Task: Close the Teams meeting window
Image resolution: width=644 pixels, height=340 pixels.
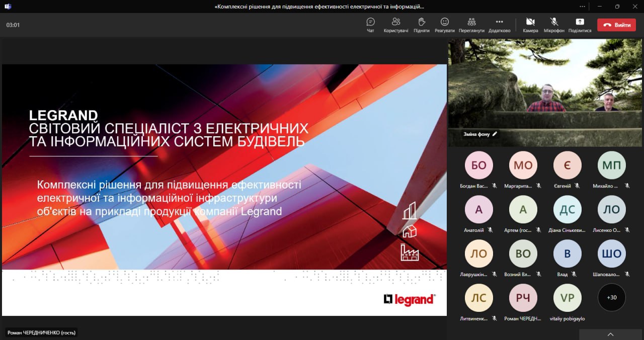Action: pos(635,7)
